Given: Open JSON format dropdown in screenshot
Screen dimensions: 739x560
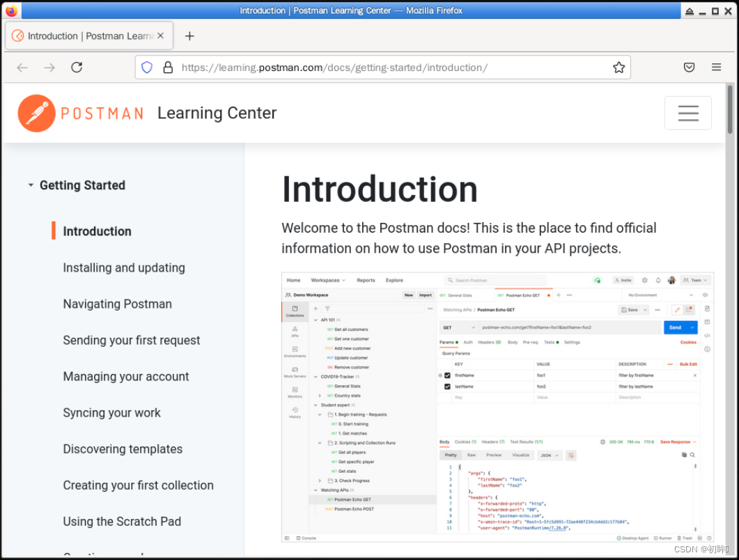Looking at the screenshot, I should 550,456.
